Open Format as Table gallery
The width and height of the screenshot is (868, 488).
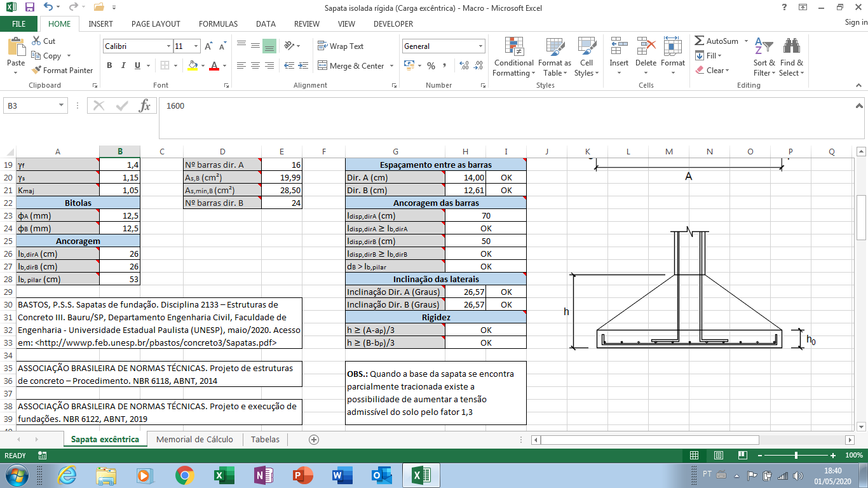click(x=555, y=57)
